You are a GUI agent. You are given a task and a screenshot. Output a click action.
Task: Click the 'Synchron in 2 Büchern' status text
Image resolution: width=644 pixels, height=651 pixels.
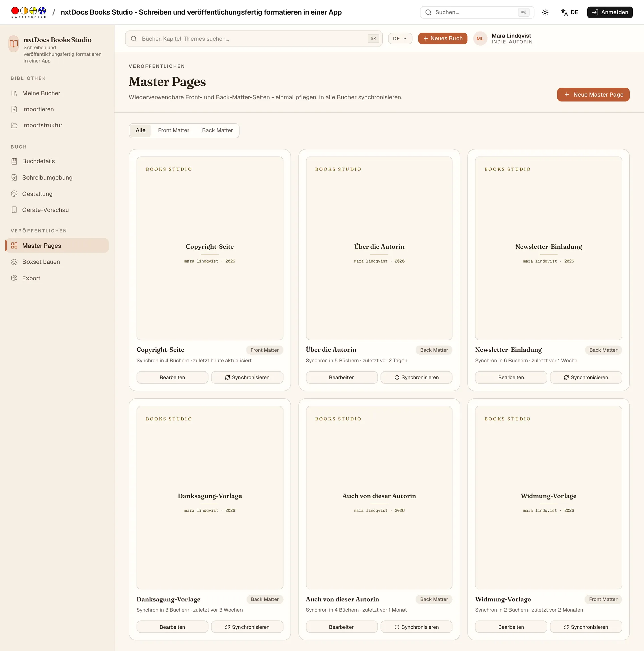(501, 610)
